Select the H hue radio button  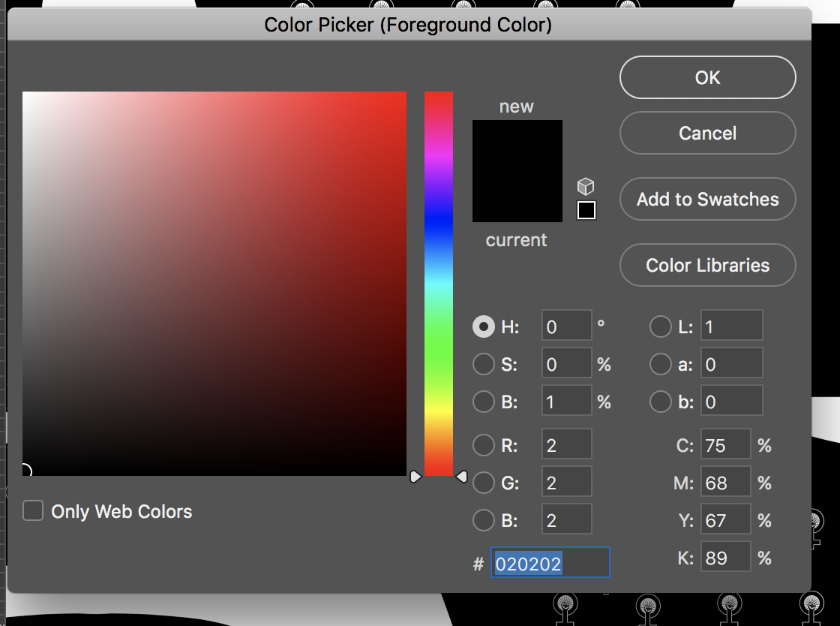[484, 327]
